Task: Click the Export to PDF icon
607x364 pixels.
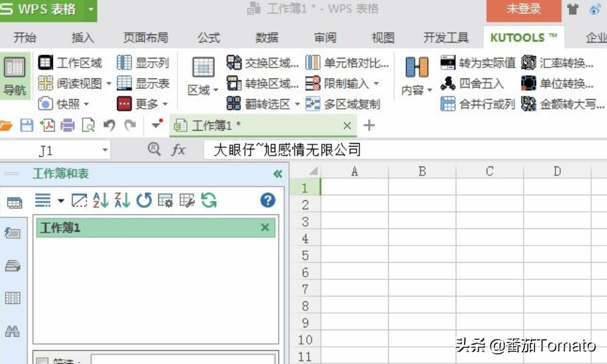Action: coord(47,125)
